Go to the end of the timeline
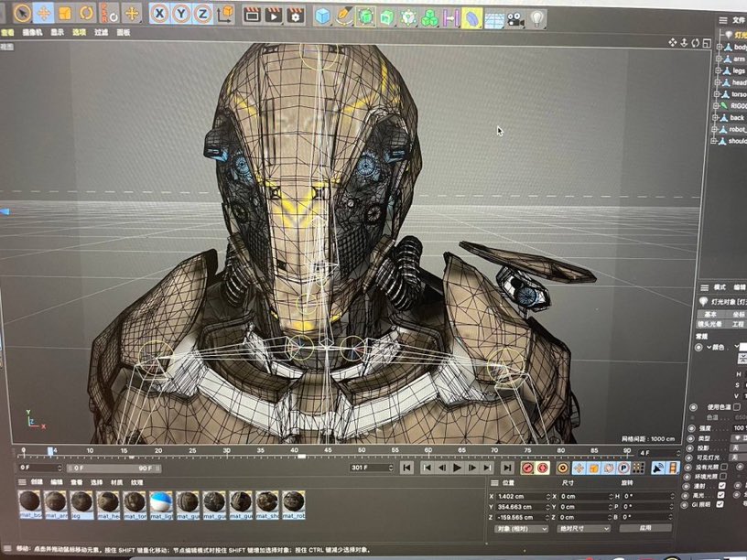 tap(508, 468)
